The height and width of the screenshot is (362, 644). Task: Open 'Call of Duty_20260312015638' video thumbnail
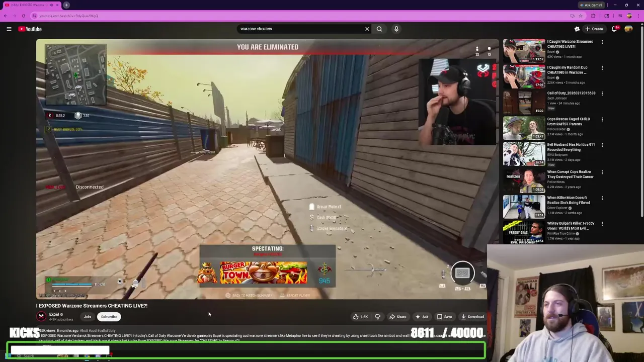click(x=524, y=102)
